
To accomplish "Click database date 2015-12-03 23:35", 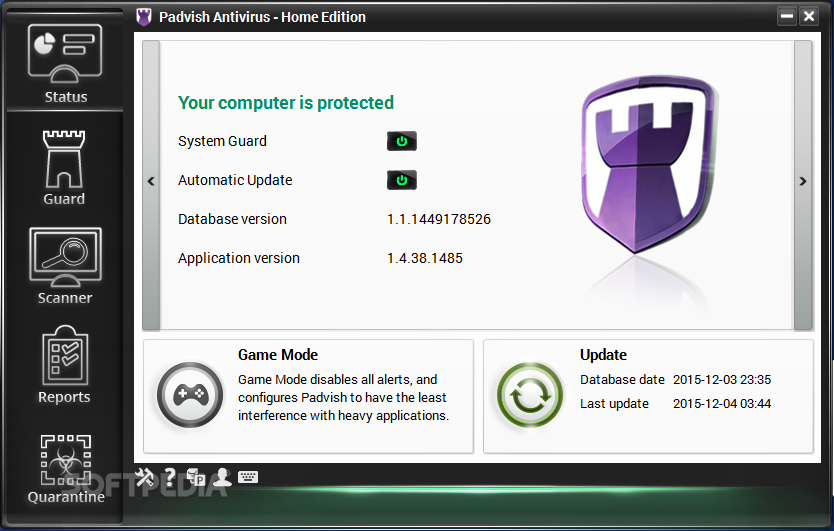I will click(722, 379).
